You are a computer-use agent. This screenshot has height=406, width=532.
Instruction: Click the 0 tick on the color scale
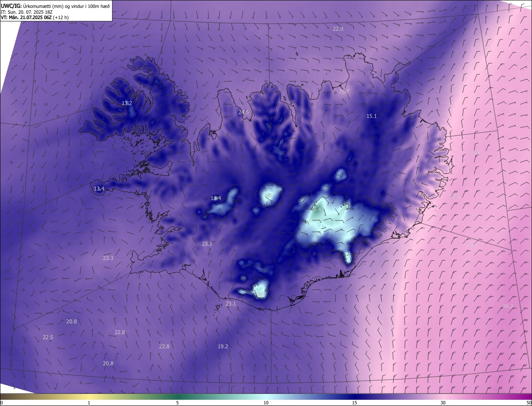click(x=2, y=403)
